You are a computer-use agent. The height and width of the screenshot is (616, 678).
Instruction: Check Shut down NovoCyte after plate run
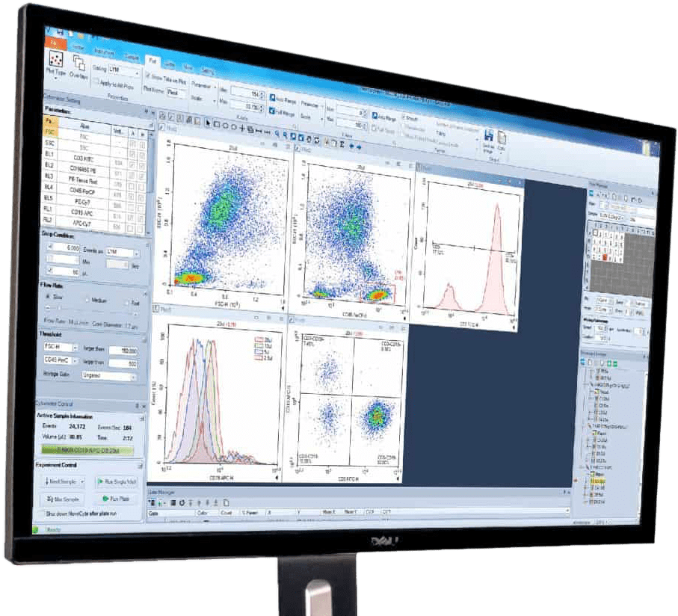[40, 514]
